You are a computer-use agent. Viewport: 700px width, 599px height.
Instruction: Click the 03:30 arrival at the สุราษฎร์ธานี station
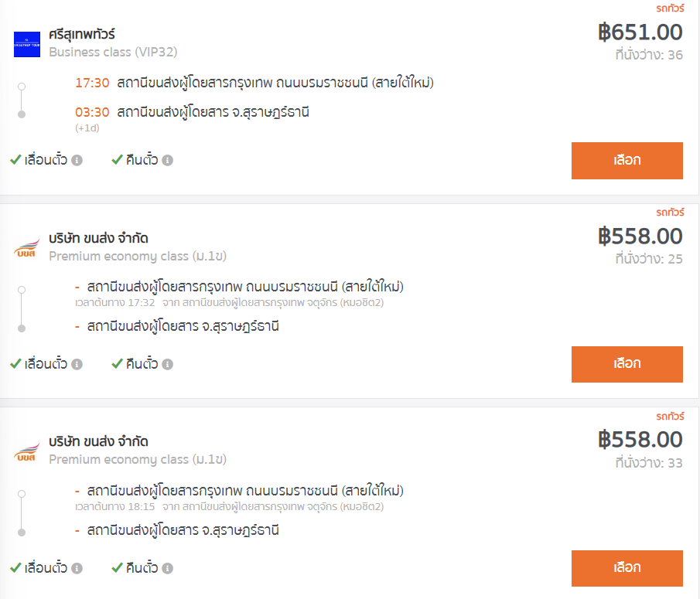coord(92,112)
